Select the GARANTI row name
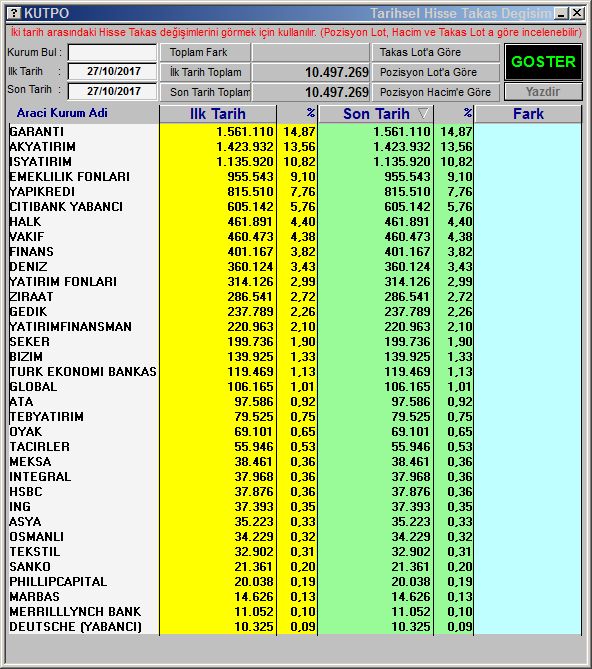592x669 pixels. [37, 132]
